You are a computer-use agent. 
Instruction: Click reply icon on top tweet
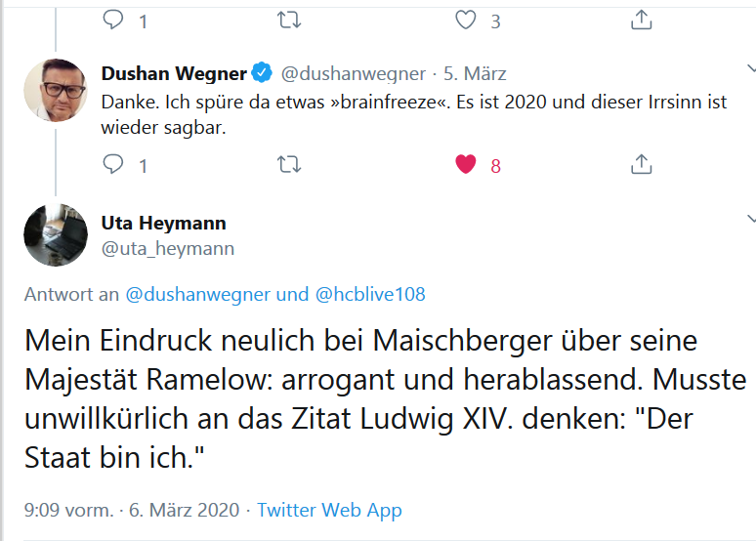pos(114,19)
